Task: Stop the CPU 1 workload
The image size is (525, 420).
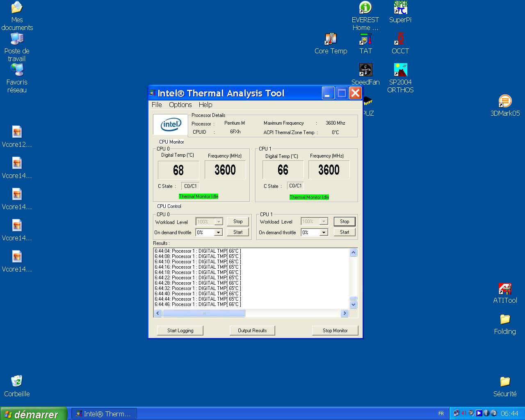Action: pos(345,221)
